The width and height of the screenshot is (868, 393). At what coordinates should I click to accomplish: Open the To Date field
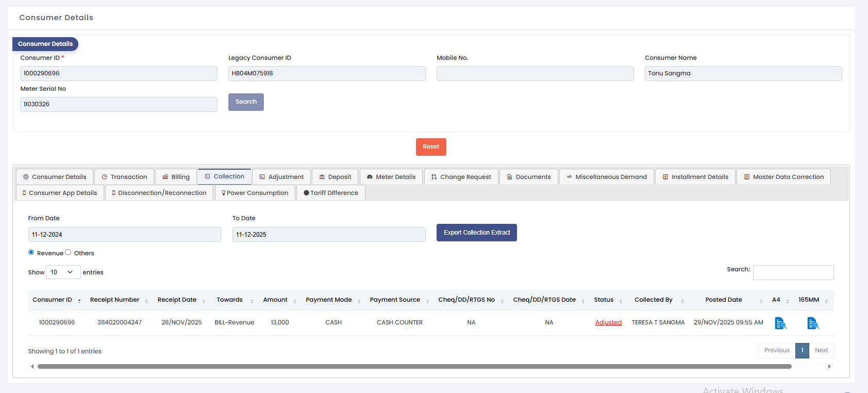click(329, 235)
